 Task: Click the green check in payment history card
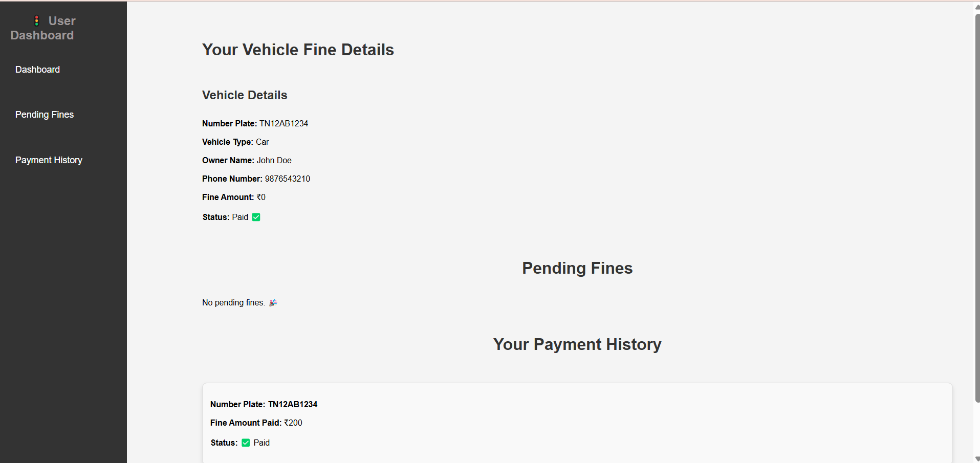(246, 443)
